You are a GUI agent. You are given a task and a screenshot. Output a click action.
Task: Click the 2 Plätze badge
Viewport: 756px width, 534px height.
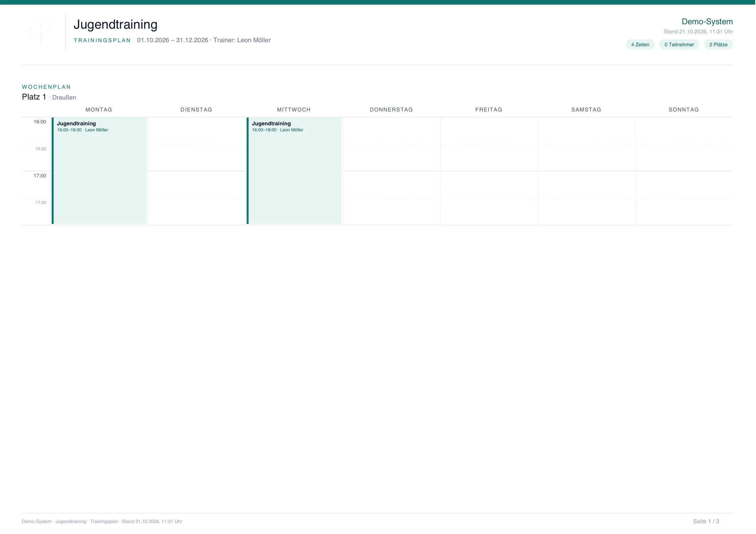[718, 44]
